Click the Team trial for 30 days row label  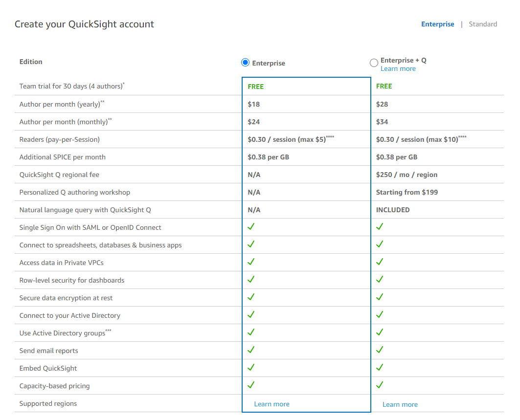pyautogui.click(x=72, y=86)
